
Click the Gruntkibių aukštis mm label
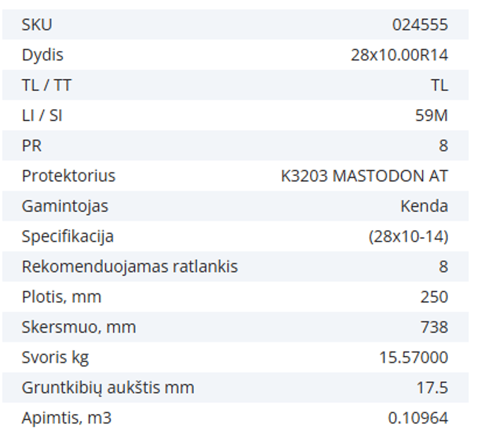[x=107, y=387]
